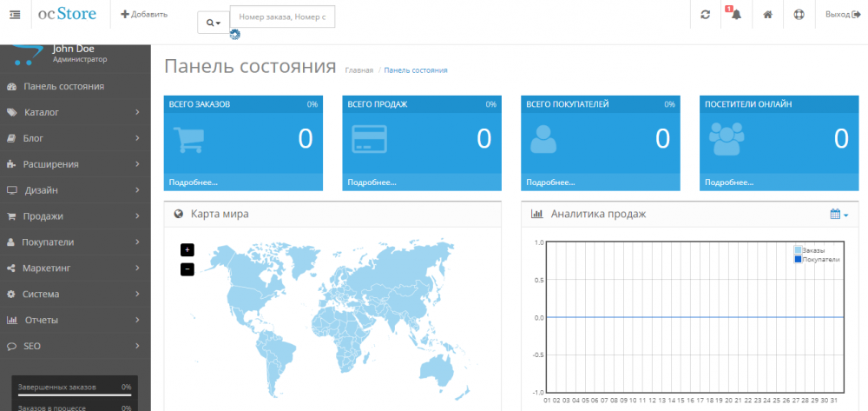Viewport: 868px width, 411px height.
Task: Open the help lifebuoy icon
Action: [799, 15]
